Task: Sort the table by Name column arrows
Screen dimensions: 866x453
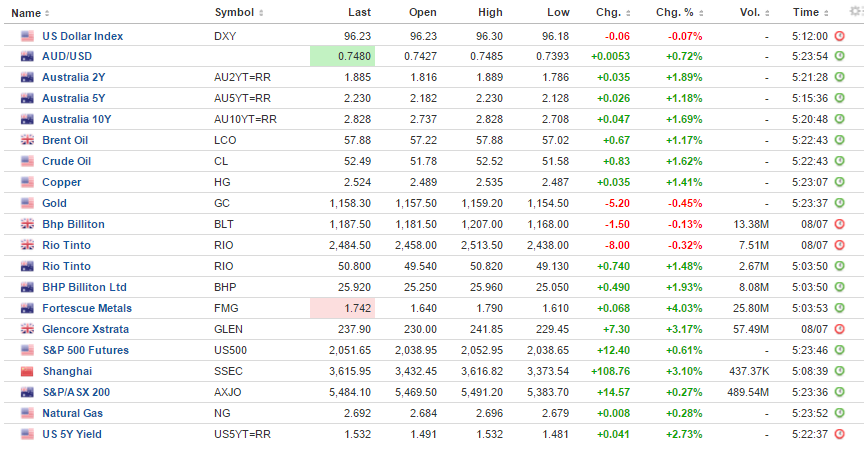Action: pos(47,13)
